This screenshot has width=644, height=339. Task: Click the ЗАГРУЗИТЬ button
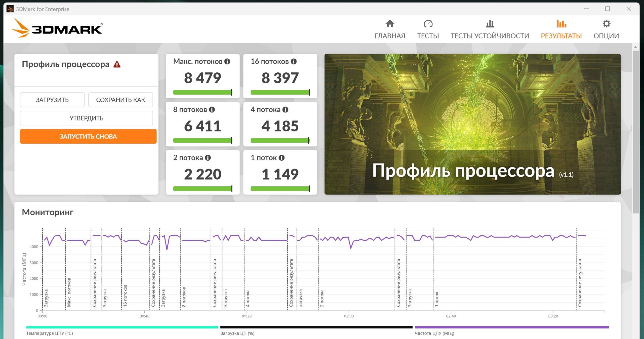click(x=52, y=100)
